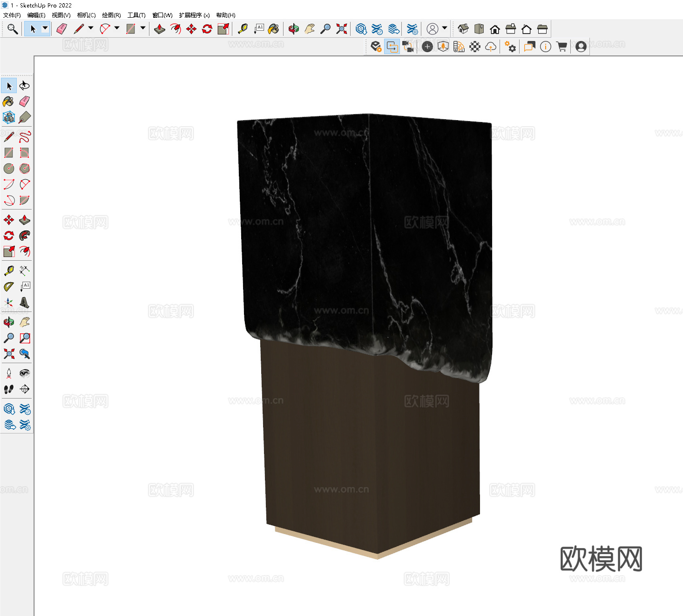Open the 扩展程序 menu
Viewport: 683px width, 616px height.
pos(194,15)
